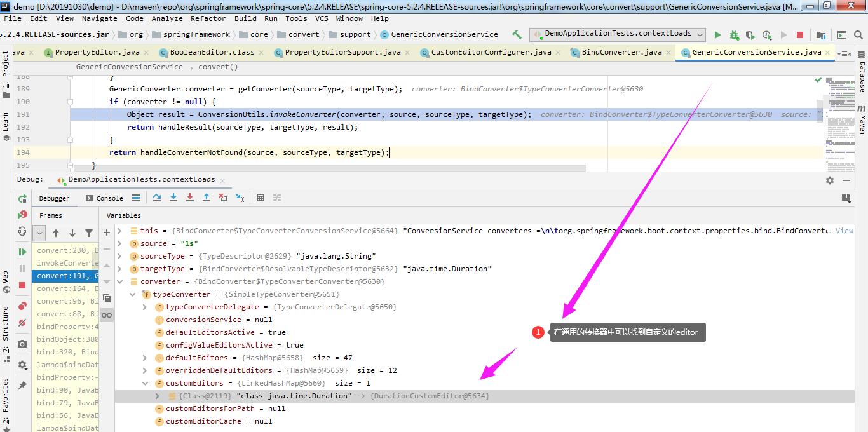
Task: Toggle Show Watches glasses icon
Action: [x=107, y=315]
